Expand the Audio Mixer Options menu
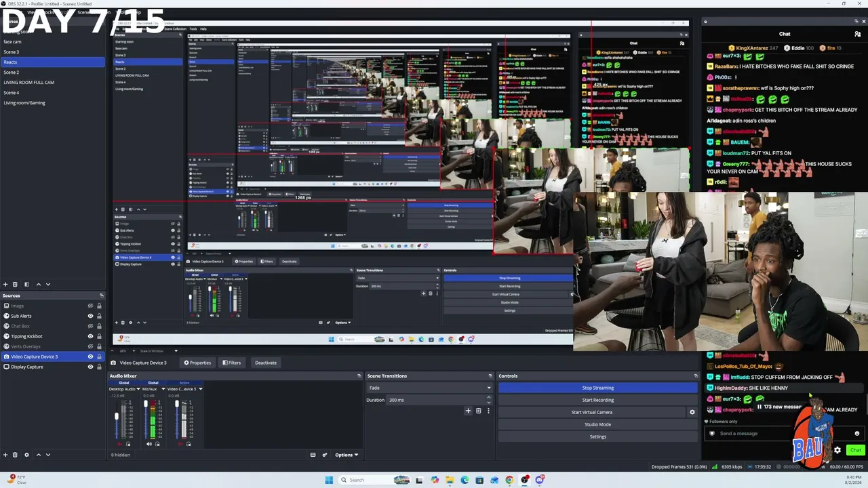 (x=347, y=455)
